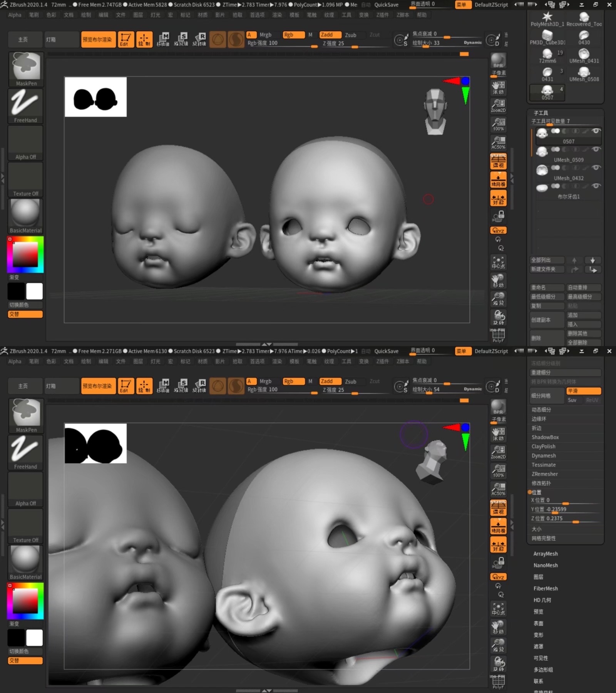Select the UMesh_0431 tool thumbnail
The width and height of the screenshot is (616, 693).
click(x=584, y=56)
